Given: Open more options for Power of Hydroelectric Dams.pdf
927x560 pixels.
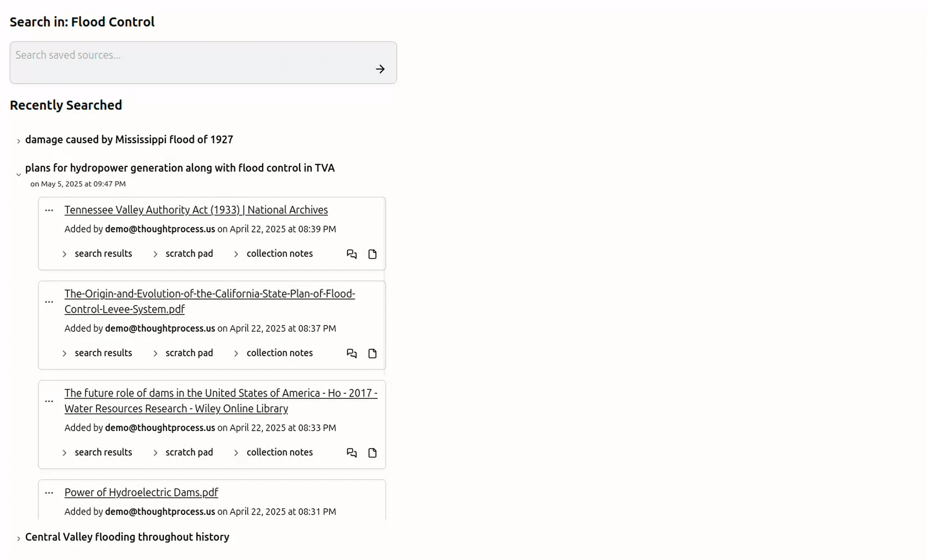Looking at the screenshot, I should [x=49, y=493].
